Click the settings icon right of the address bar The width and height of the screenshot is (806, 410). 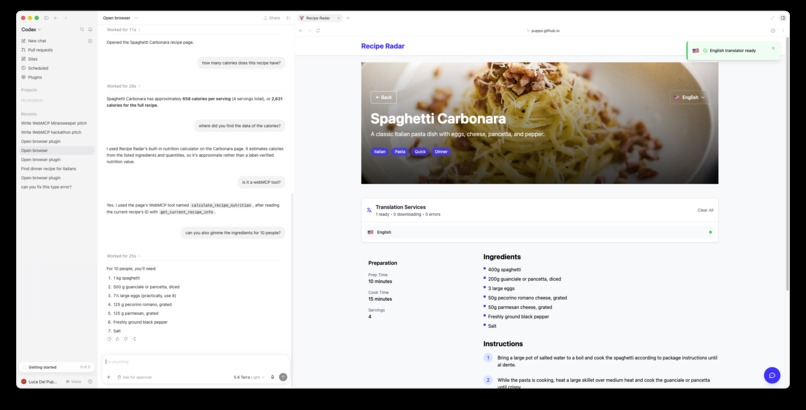[773, 31]
